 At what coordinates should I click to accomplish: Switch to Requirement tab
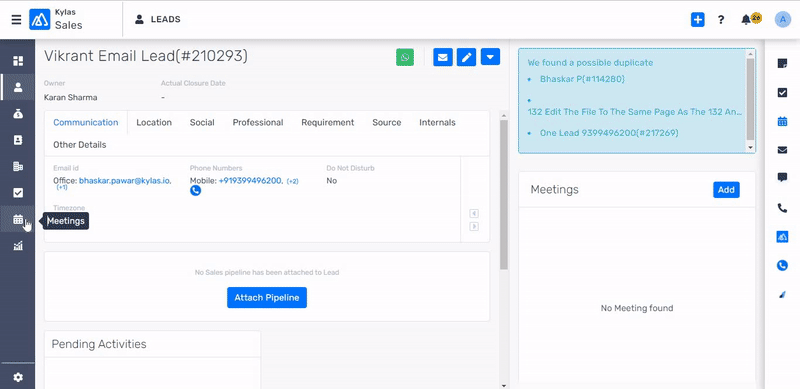[328, 123]
